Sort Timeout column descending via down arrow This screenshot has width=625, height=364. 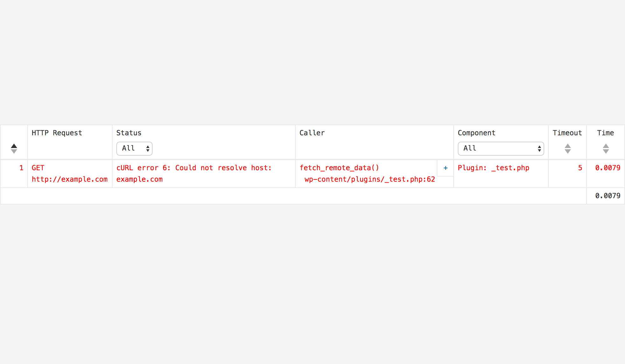click(x=568, y=151)
